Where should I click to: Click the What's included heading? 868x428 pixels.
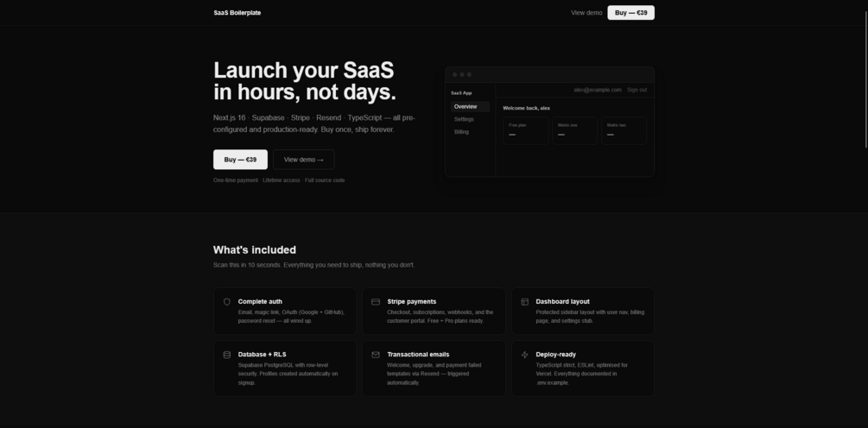[x=255, y=250]
